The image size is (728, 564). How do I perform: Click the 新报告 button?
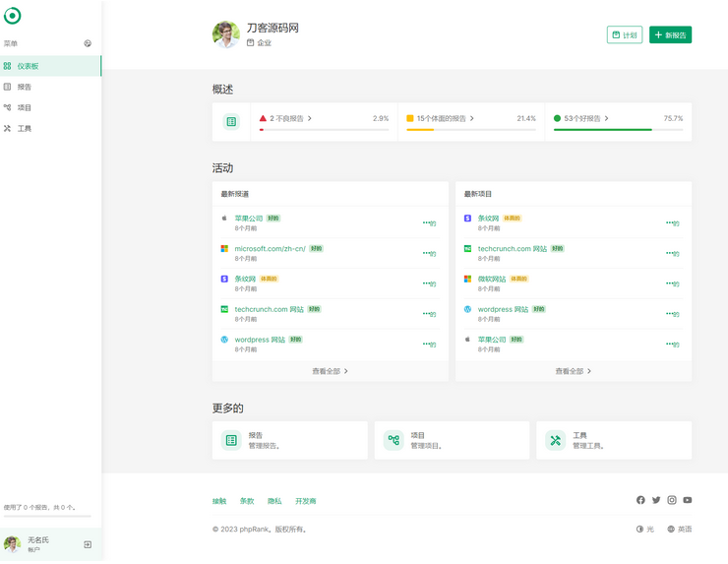[670, 34]
